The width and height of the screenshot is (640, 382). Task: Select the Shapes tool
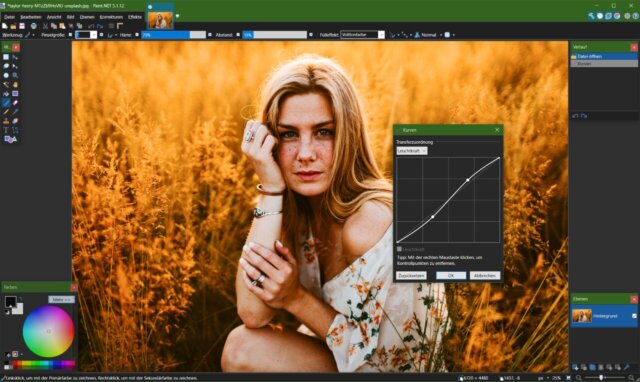point(10,140)
